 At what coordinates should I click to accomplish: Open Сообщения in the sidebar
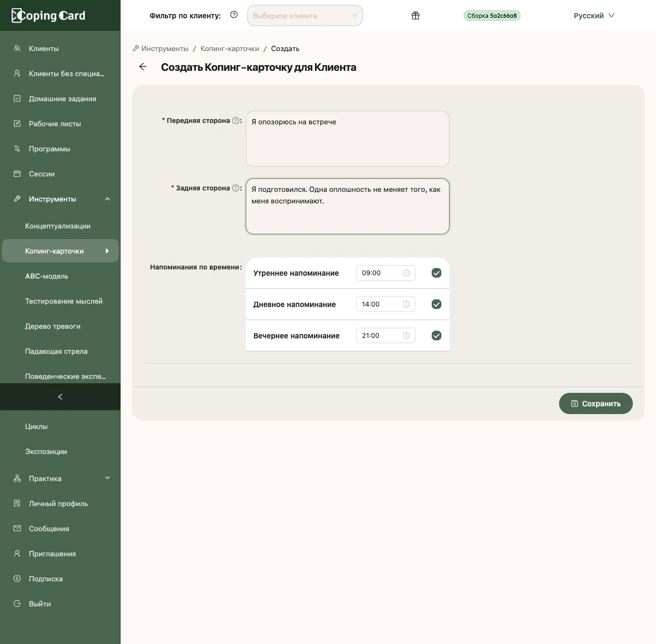(60, 528)
